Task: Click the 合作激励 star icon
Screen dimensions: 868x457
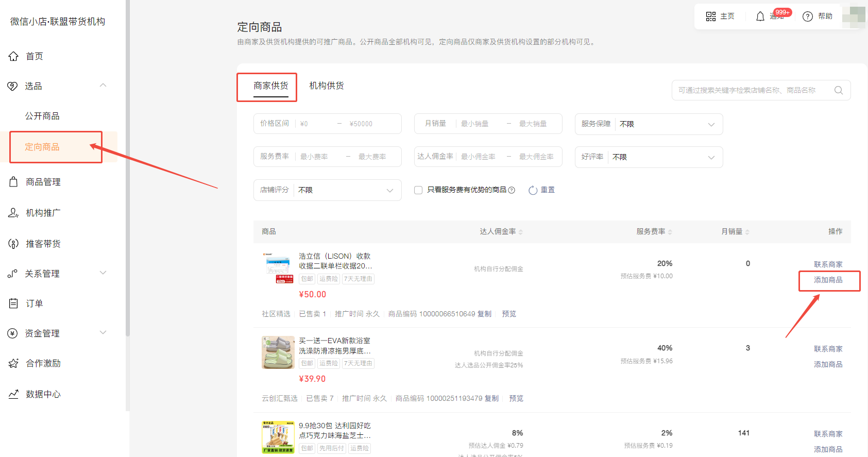Action: pyautogui.click(x=13, y=363)
